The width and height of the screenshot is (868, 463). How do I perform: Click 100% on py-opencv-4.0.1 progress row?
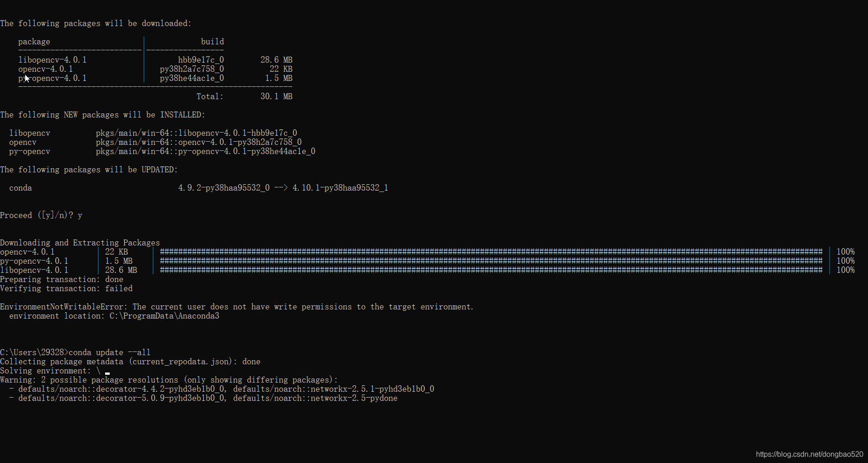(846, 261)
